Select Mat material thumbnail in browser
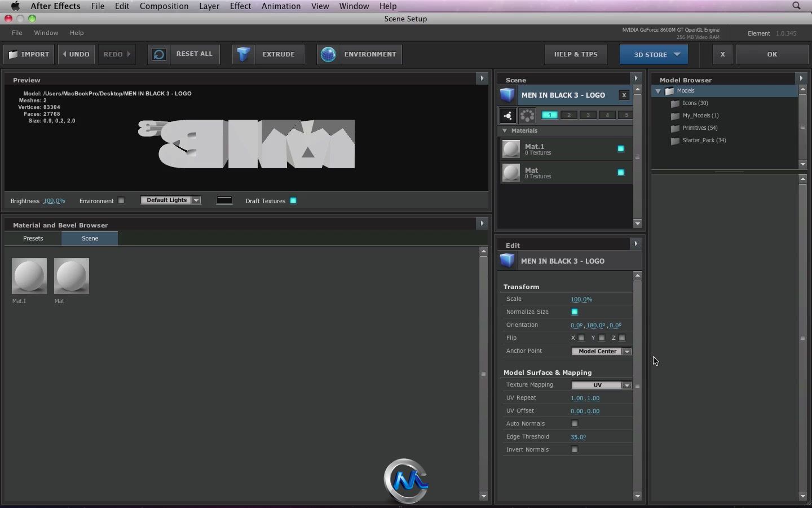 (x=72, y=276)
